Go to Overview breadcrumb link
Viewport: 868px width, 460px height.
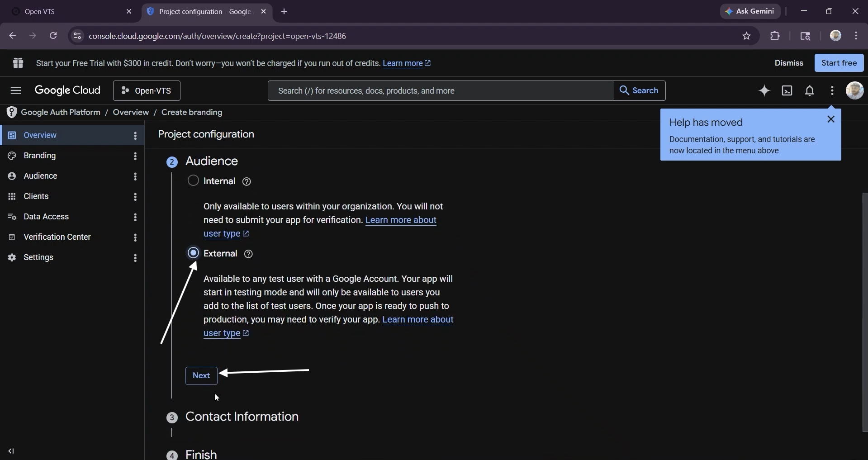(131, 112)
